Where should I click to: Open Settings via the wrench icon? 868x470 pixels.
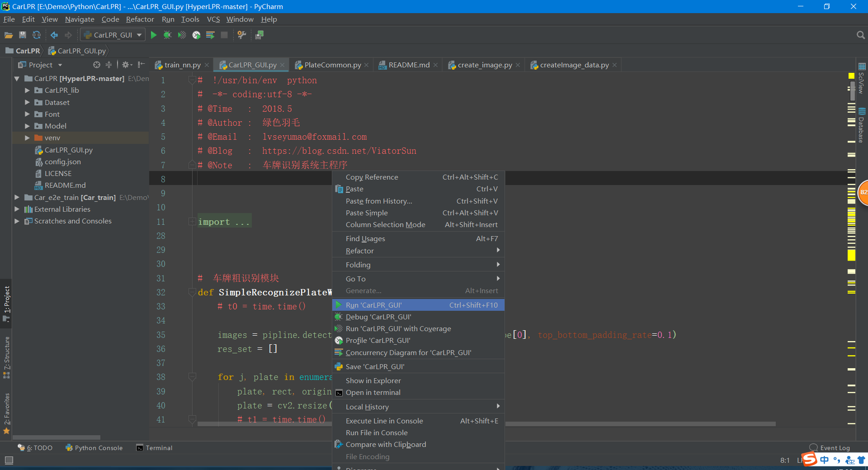[x=242, y=35]
